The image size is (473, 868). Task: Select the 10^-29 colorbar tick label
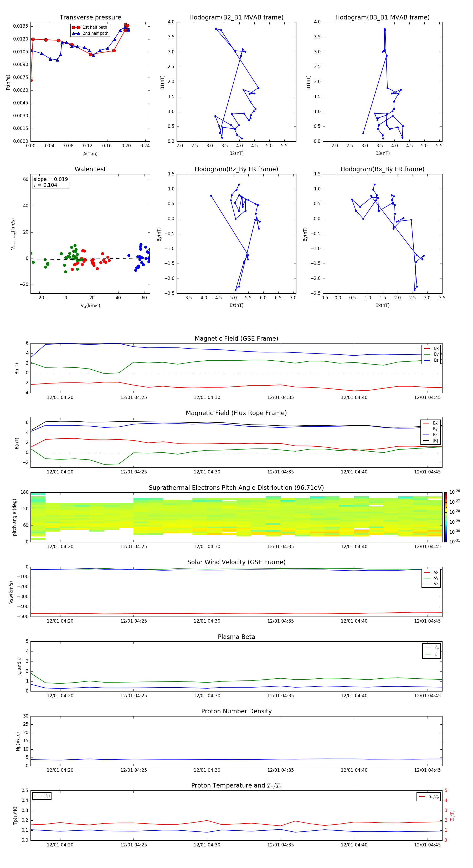(455, 522)
